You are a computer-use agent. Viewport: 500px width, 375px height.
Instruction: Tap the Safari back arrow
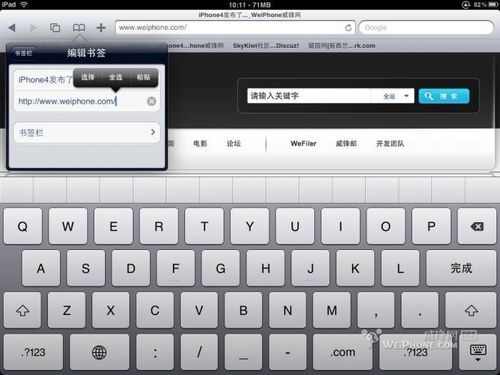12,28
